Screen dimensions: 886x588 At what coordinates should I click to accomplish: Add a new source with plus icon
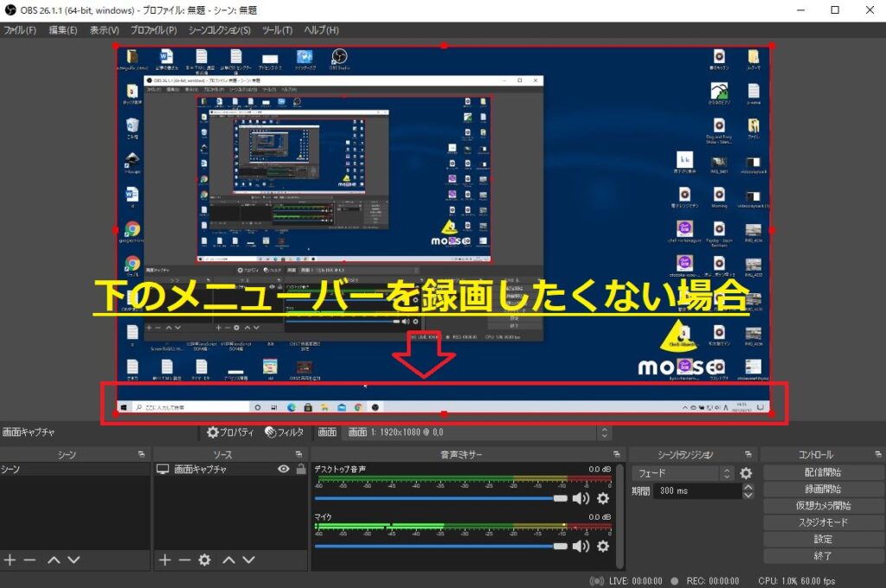pyautogui.click(x=164, y=560)
